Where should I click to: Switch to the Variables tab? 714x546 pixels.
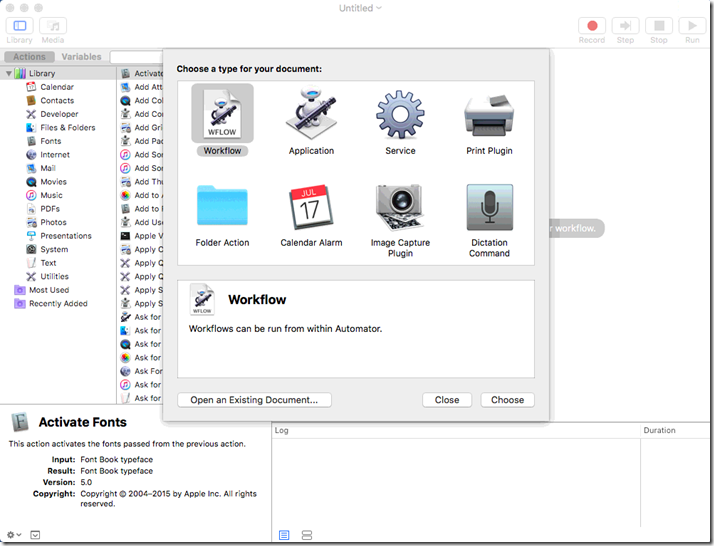coord(82,57)
